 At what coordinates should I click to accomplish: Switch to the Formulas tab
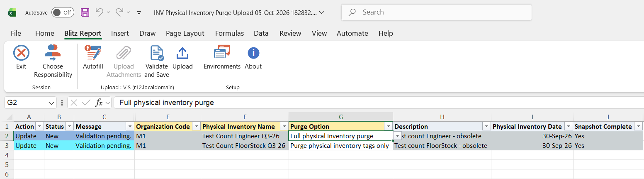229,33
